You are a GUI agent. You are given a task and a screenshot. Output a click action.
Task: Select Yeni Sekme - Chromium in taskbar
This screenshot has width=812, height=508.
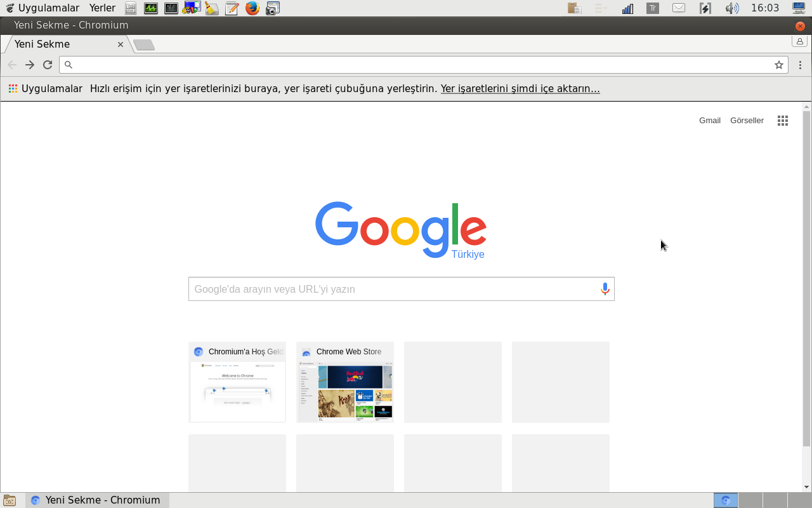pos(97,500)
